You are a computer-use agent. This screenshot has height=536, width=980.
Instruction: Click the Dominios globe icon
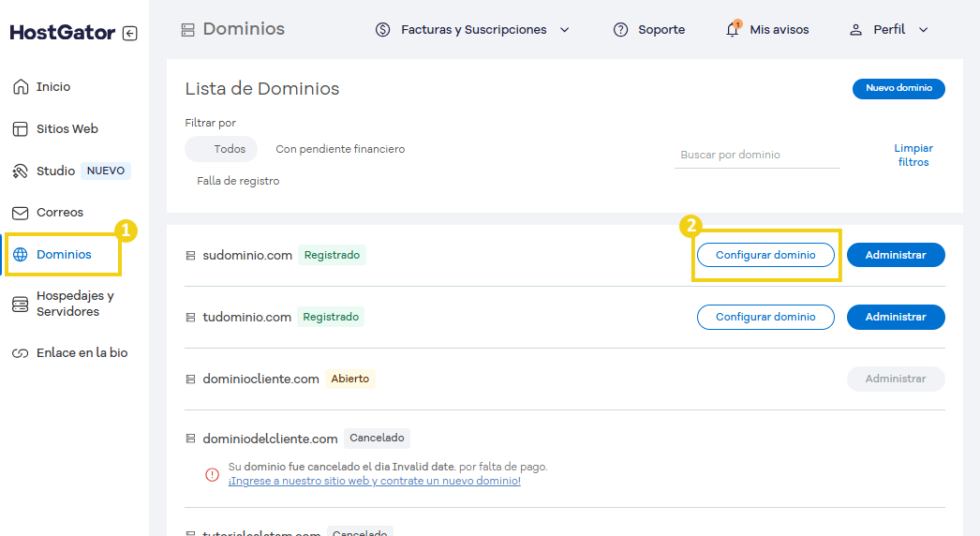20,255
